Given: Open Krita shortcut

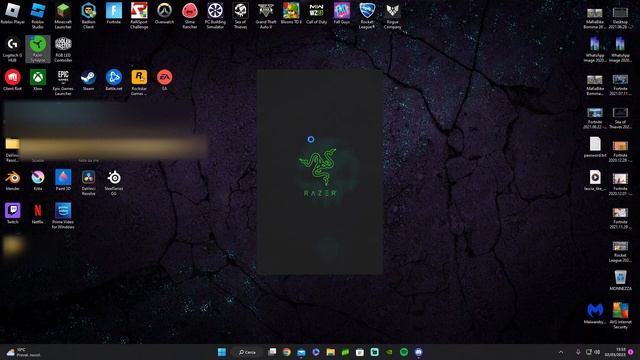Looking at the screenshot, I should point(38,180).
